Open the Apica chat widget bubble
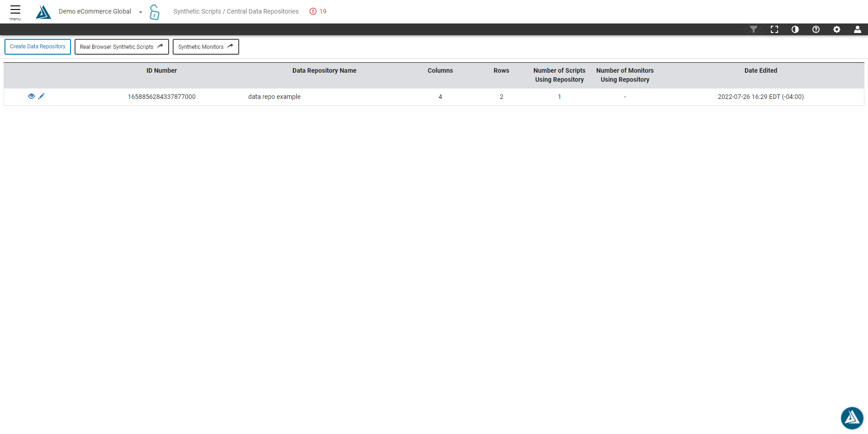 coord(852,418)
